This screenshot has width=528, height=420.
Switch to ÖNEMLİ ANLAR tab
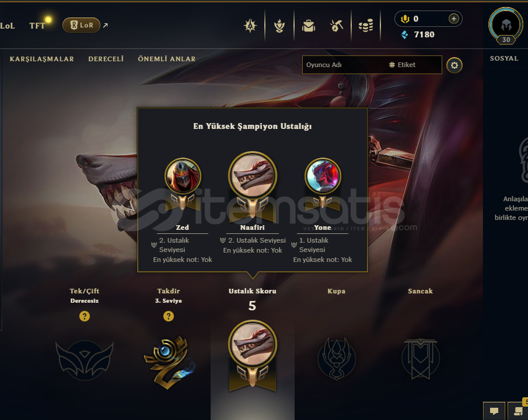pyautogui.click(x=167, y=59)
